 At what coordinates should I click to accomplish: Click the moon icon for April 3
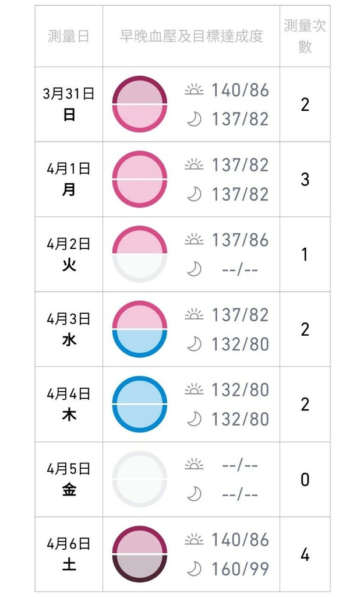194,344
